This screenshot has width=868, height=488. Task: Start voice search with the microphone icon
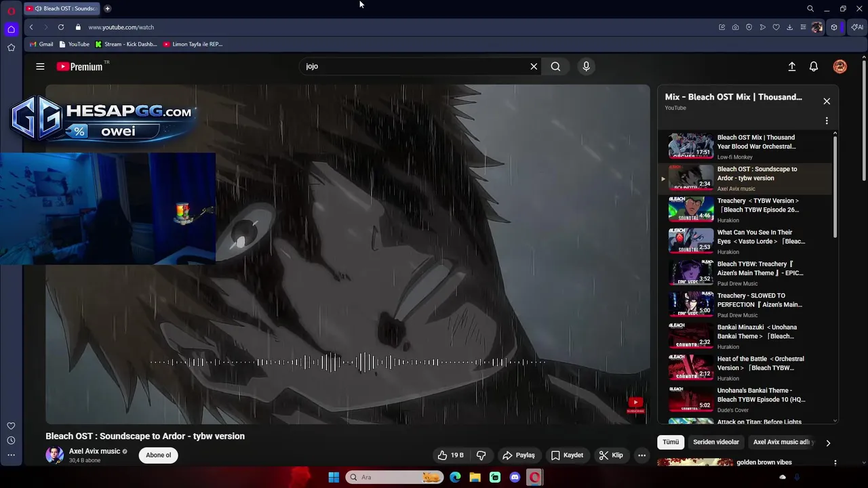tap(587, 66)
